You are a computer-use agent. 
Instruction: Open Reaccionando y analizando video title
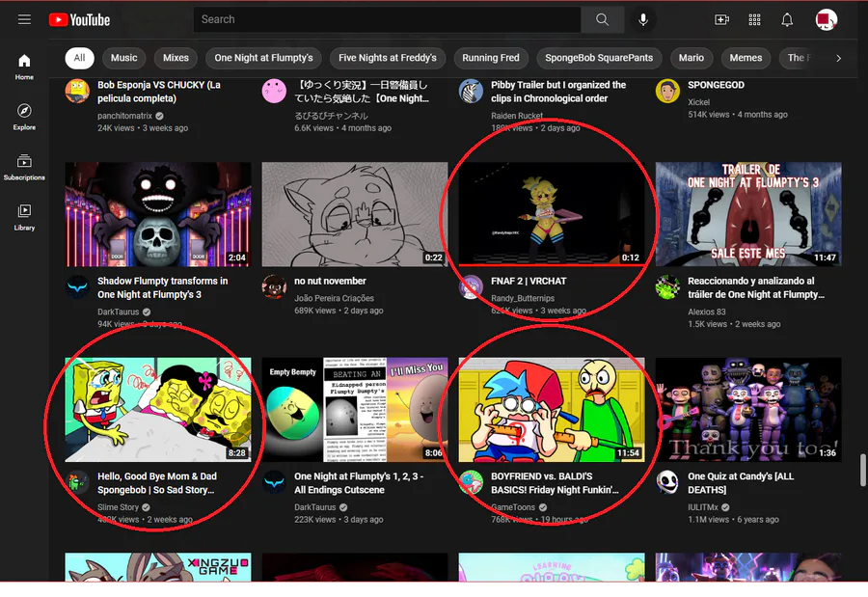(x=756, y=287)
